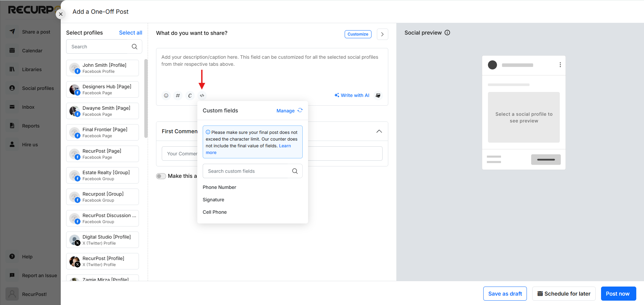Click the info icon in character limit notice
Viewport: 644px width, 305px height.
point(208,132)
